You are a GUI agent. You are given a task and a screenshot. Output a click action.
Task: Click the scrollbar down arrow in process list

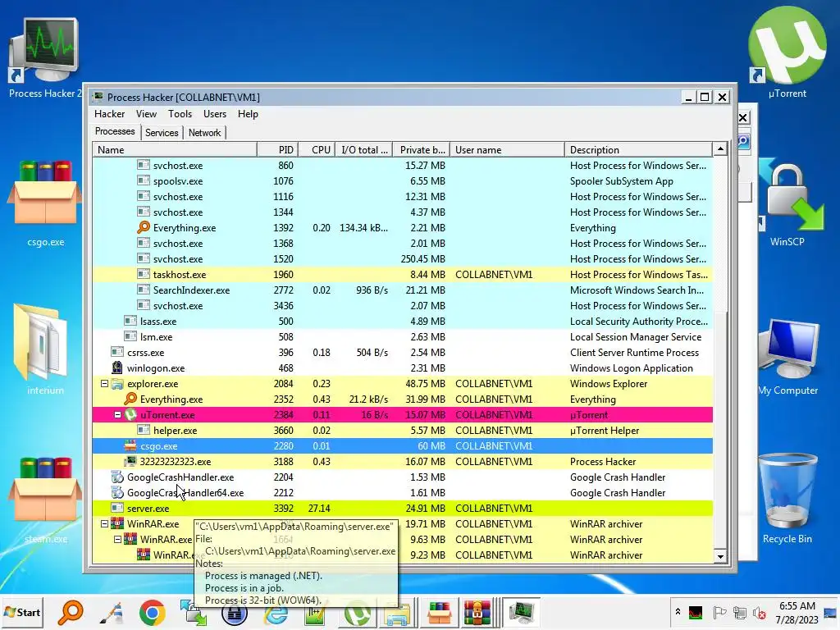click(720, 557)
